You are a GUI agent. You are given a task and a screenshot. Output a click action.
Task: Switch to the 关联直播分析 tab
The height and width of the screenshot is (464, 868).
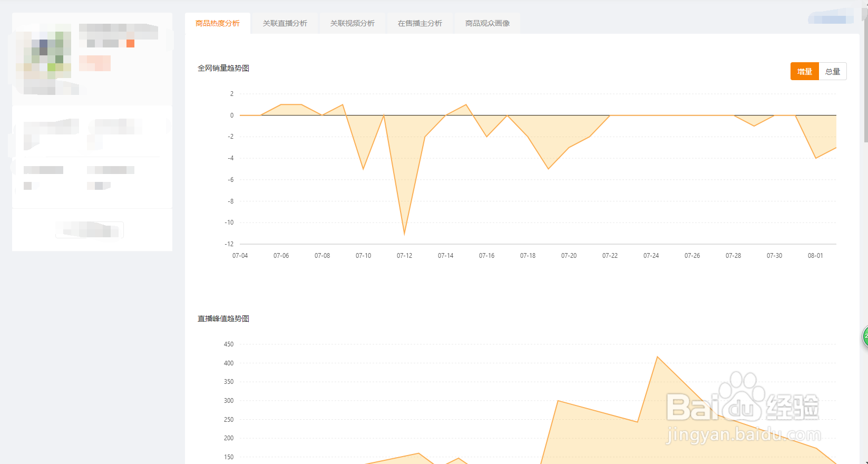point(285,23)
